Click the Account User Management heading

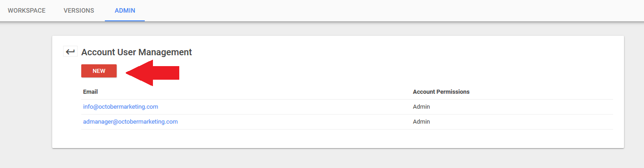[x=137, y=52]
